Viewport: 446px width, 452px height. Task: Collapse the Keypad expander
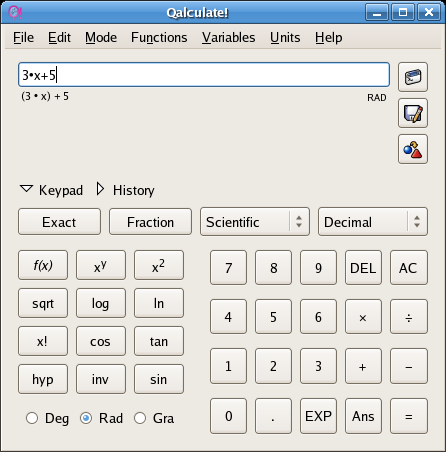(51, 190)
